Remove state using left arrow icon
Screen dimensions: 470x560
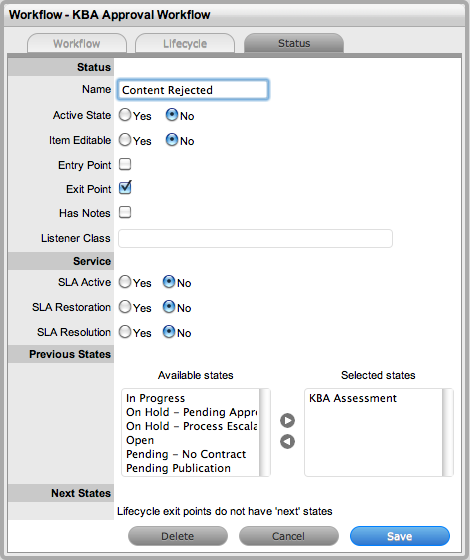[x=287, y=442]
